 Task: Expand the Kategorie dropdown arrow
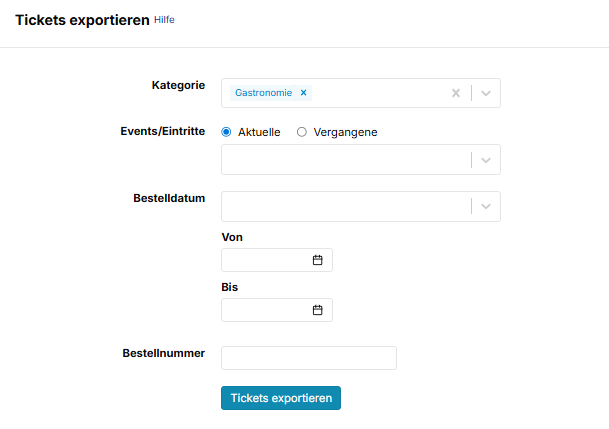(485, 93)
